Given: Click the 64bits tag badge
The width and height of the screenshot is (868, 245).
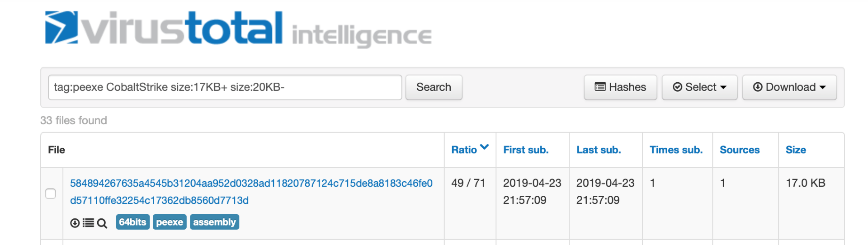Looking at the screenshot, I should [132, 222].
